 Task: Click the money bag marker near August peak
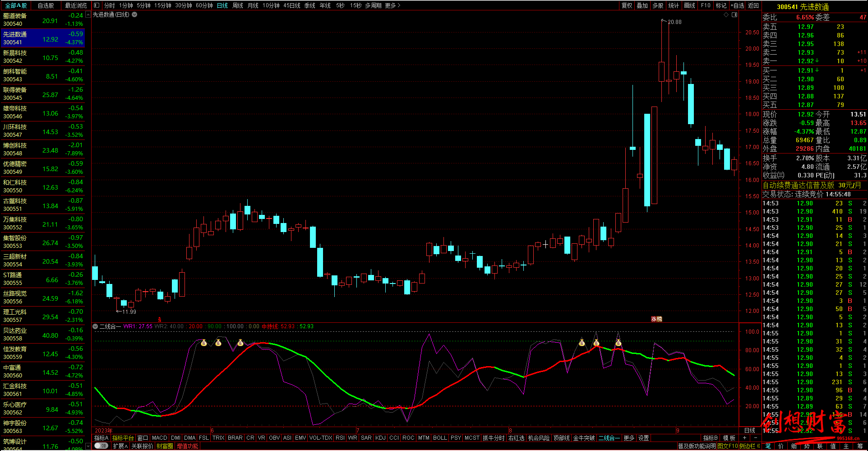pos(596,343)
